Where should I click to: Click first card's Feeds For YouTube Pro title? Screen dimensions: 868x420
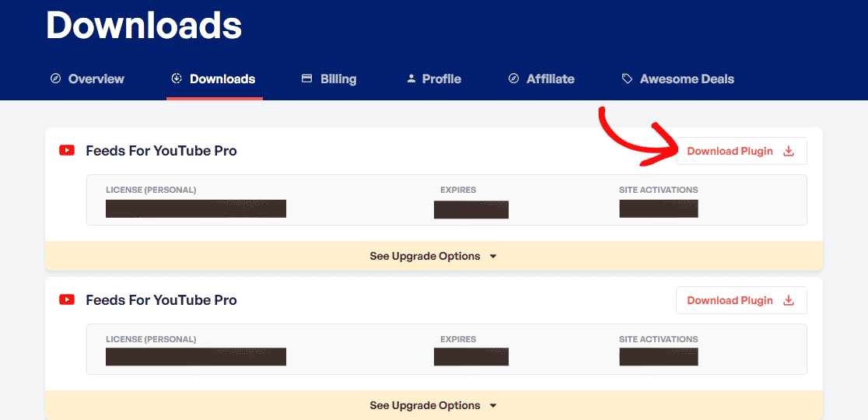pyautogui.click(x=161, y=151)
